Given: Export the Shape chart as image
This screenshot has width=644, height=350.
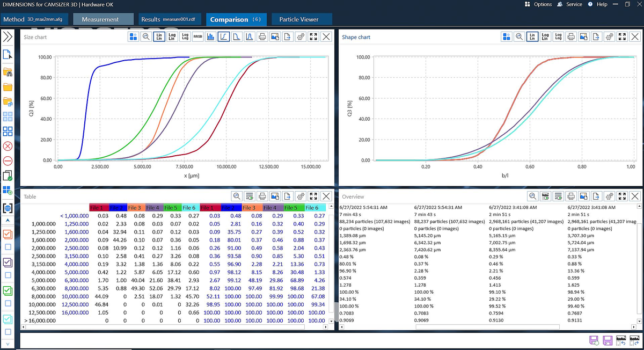Looking at the screenshot, I should click(584, 37).
